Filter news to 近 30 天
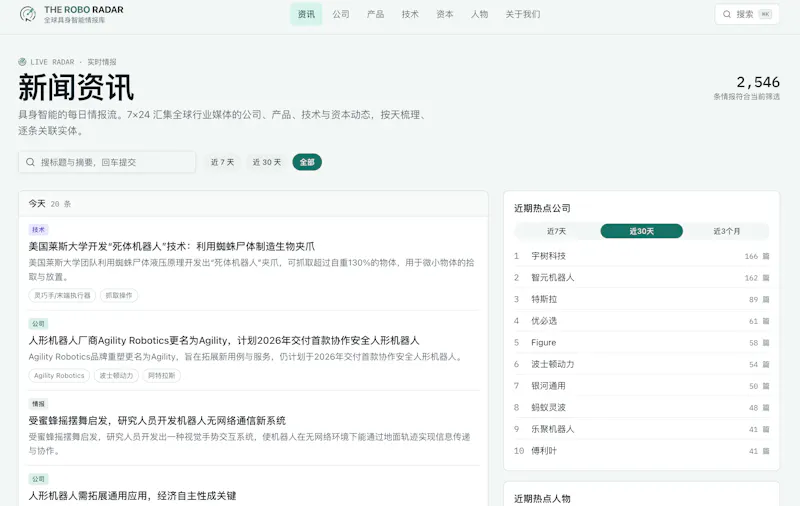 click(x=267, y=162)
